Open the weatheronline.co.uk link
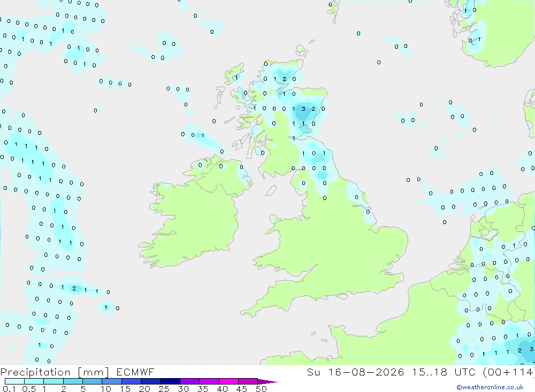 490,387
